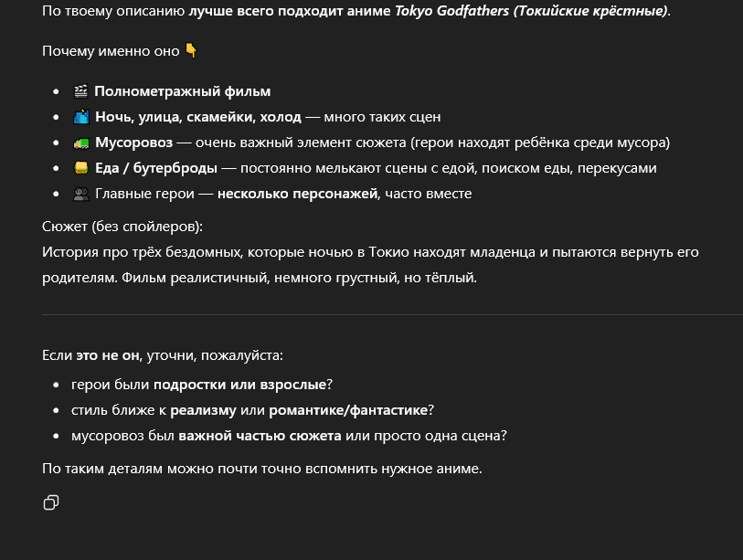
Task: Click the sandwich emoji before Еда / бутерброды
Action: pos(80,168)
